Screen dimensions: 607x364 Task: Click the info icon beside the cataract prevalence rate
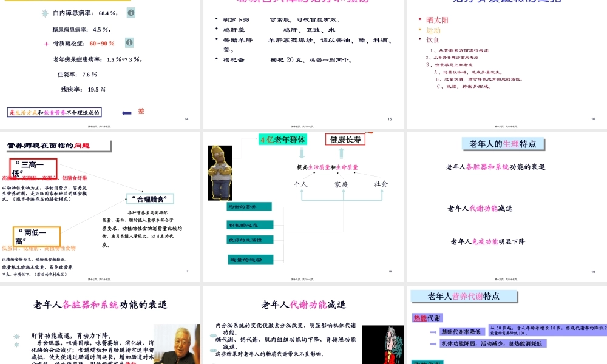[131, 13]
